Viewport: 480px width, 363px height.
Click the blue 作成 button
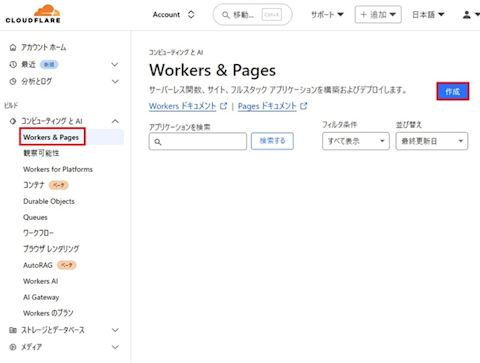453,91
